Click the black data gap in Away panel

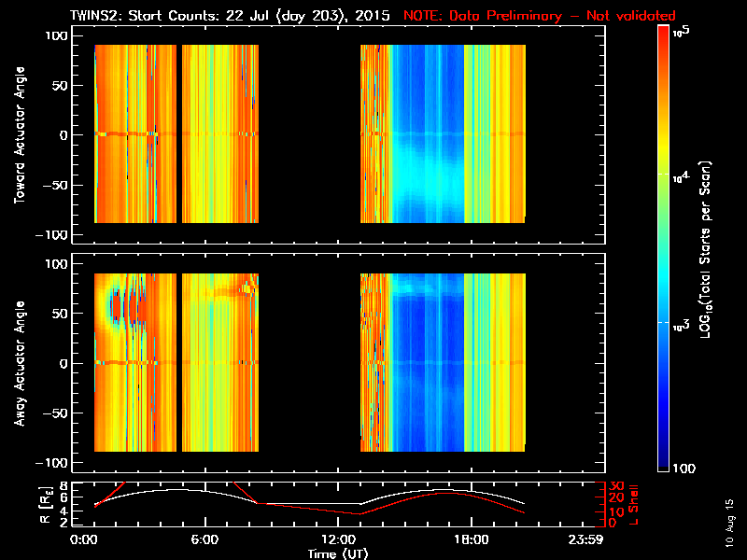tap(308, 362)
